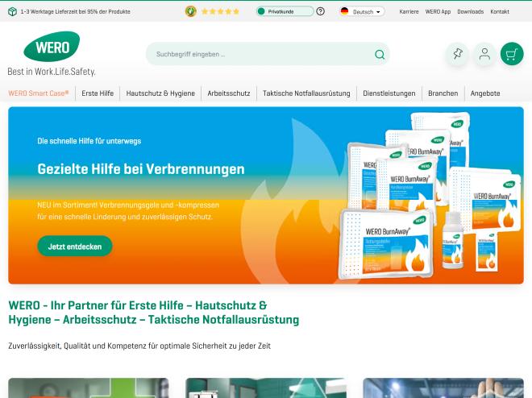Viewport: 532px width, 398px height.
Task: Click the WERO logo
Action: coord(52,47)
